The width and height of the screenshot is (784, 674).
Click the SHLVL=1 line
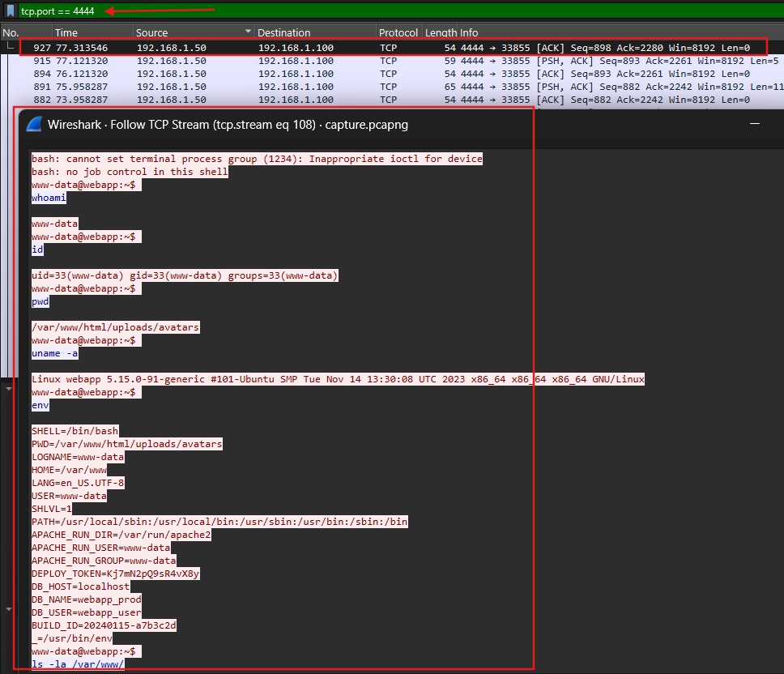52,509
